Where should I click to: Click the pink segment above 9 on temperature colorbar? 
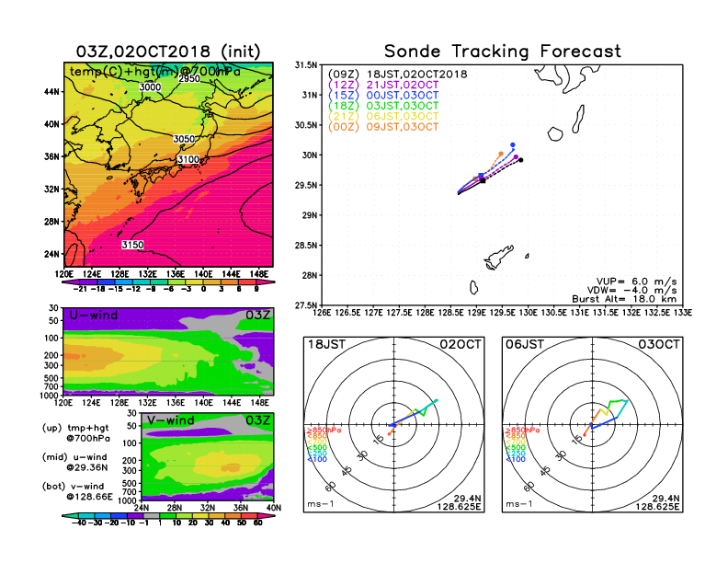tap(266, 282)
